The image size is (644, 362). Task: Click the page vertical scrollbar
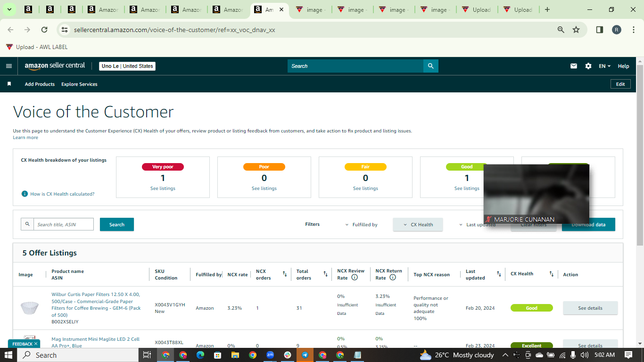tap(640, 156)
